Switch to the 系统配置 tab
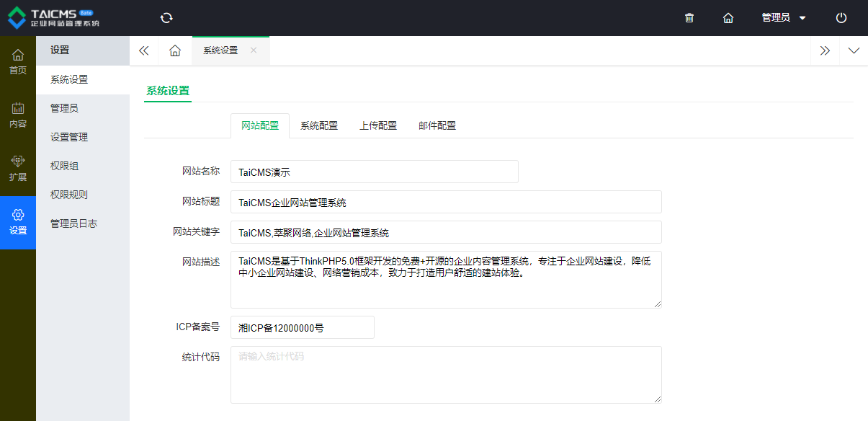868x421 pixels. 319,125
